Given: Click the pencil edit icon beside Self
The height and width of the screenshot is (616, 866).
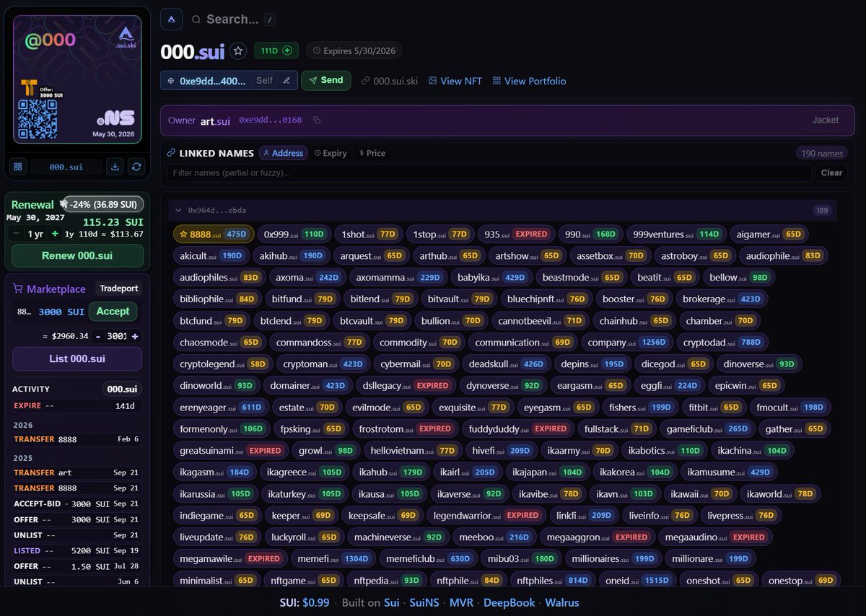Looking at the screenshot, I should coord(287,80).
